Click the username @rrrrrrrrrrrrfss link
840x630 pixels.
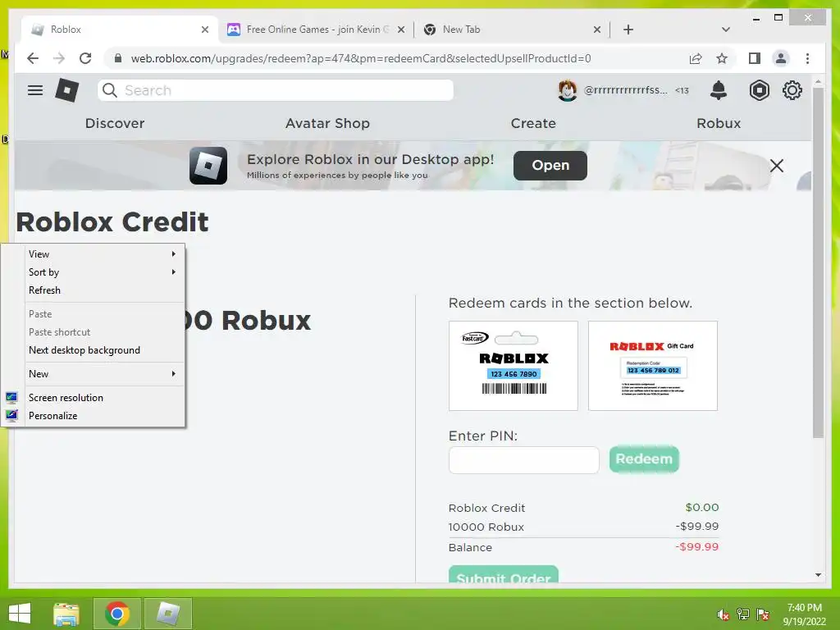(625, 90)
